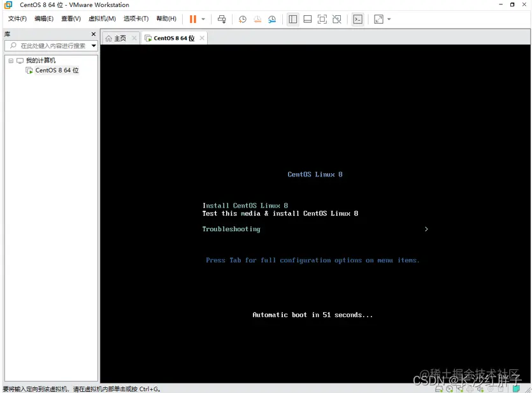532x393 pixels.
Task: Select Test this media & install entry
Action: 280,213
